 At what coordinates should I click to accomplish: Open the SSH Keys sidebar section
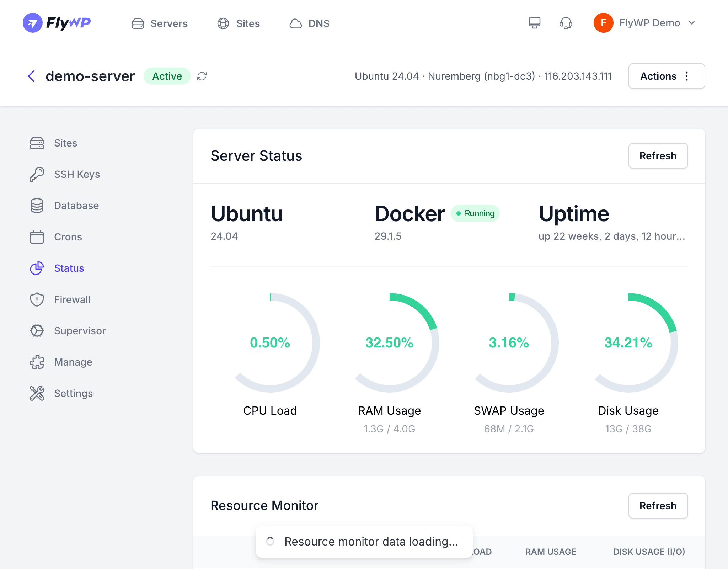click(77, 174)
